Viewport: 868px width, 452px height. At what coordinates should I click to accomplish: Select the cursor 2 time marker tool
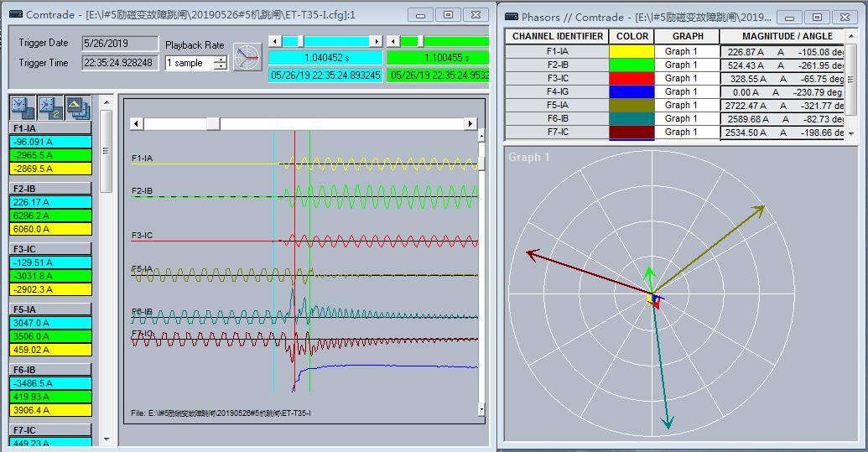coord(51,107)
